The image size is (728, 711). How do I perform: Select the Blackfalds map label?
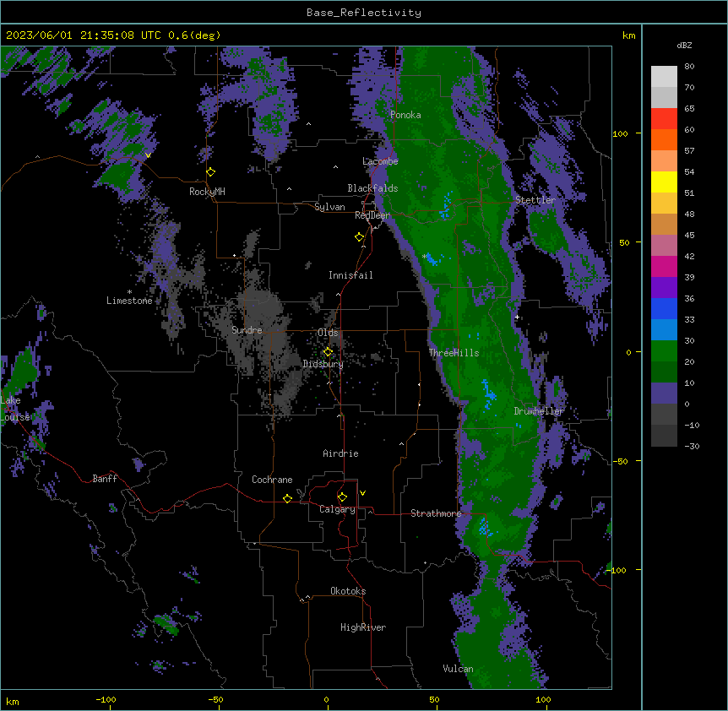click(x=372, y=188)
